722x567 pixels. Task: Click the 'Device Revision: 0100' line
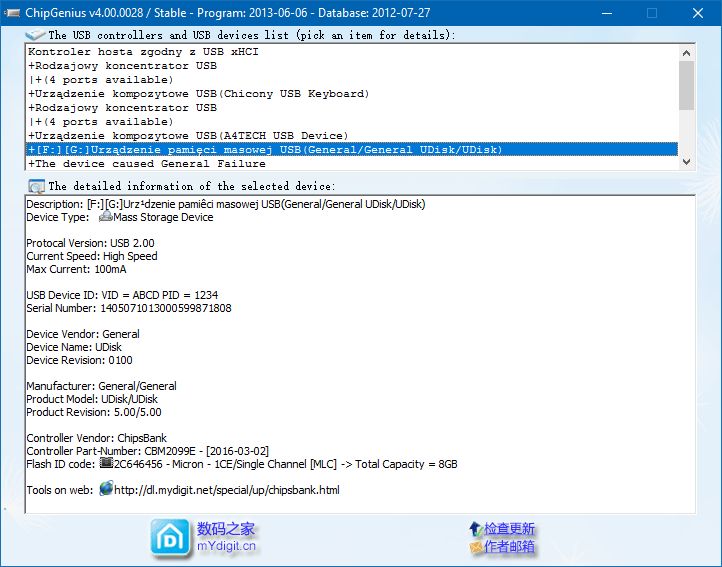[79, 360]
